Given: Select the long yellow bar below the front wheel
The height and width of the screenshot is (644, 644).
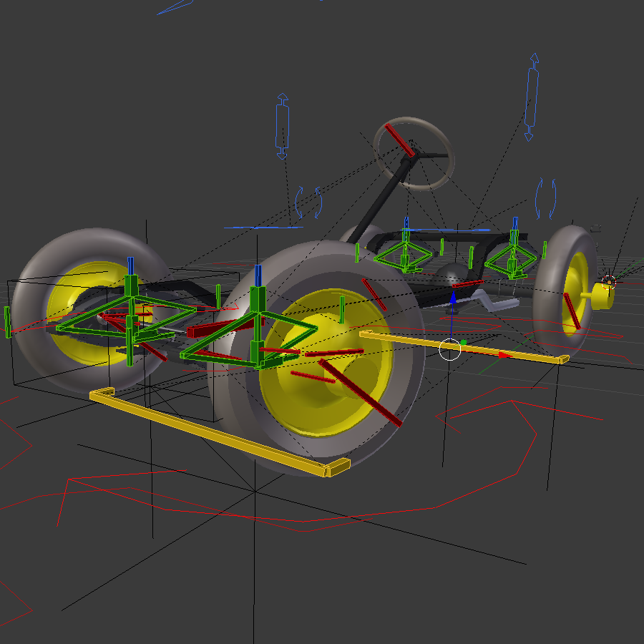Looking at the screenshot, I should coord(220,432).
